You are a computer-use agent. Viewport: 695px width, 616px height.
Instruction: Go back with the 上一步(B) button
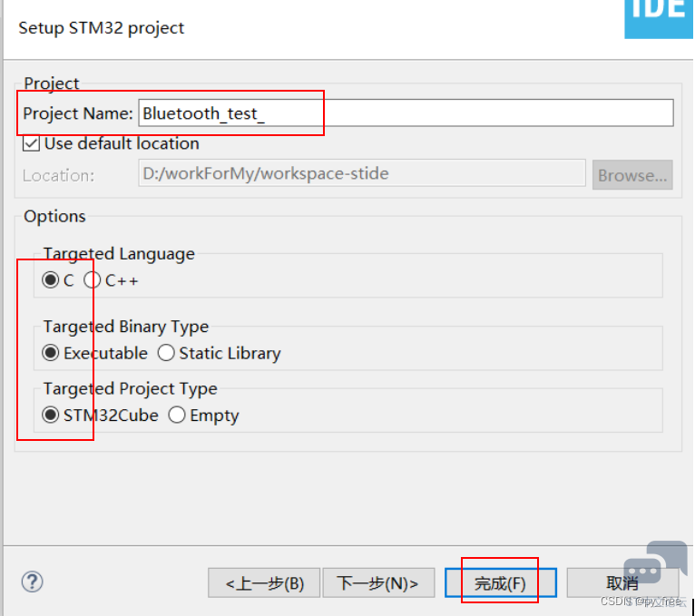pos(264,583)
